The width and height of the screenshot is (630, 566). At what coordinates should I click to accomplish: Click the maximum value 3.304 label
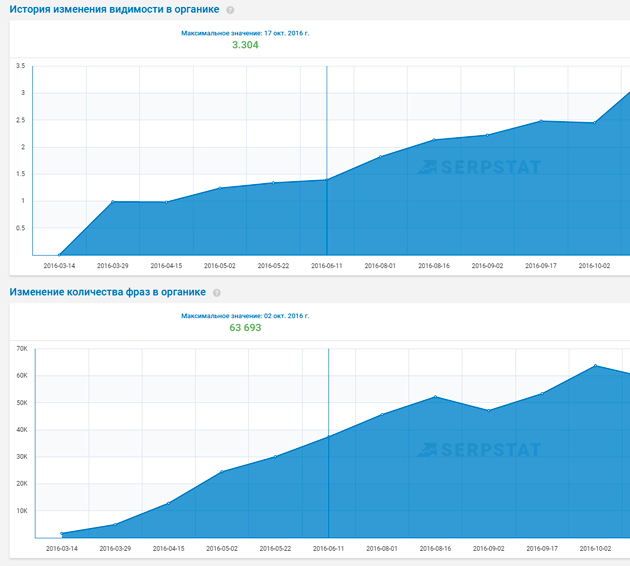coord(245,46)
